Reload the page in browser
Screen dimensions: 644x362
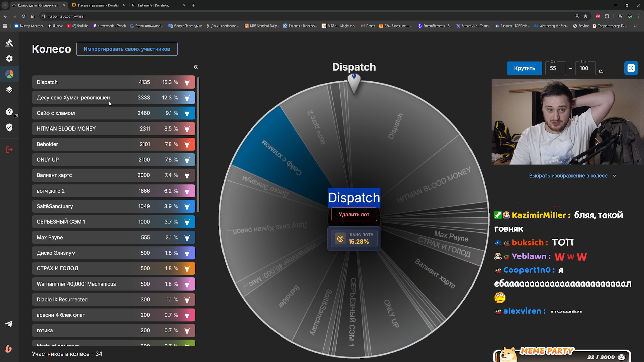coord(23,16)
